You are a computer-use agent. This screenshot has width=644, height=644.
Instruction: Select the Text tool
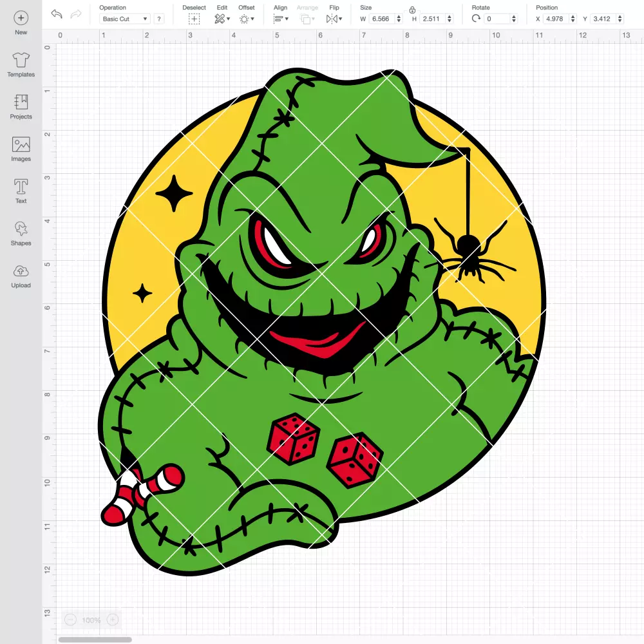21,191
